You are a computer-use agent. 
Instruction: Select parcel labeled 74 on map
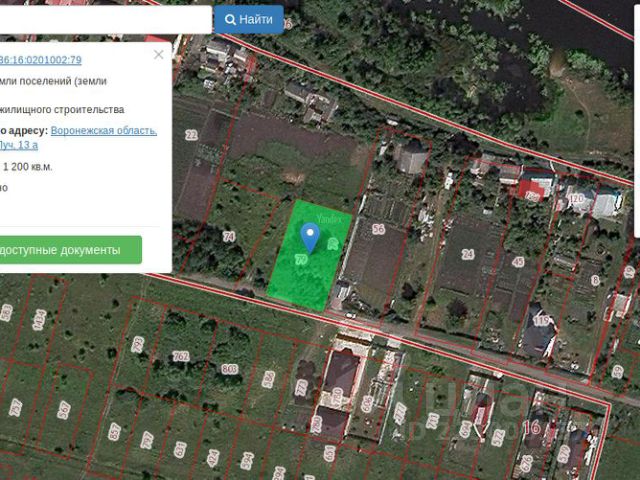229,237
